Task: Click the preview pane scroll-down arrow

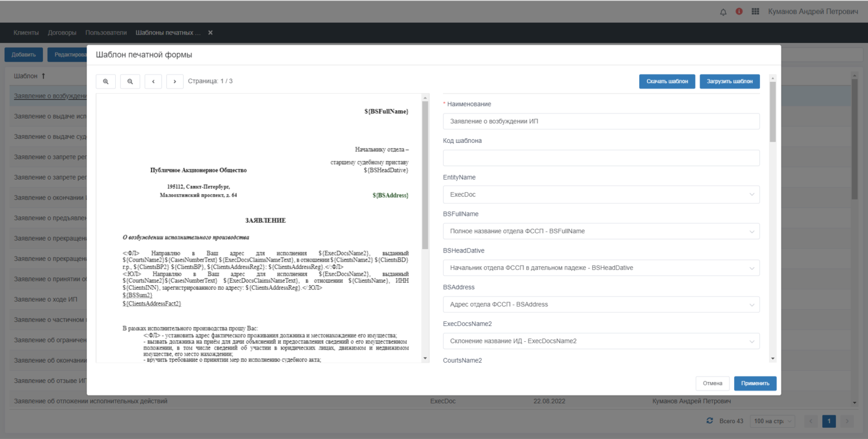Action: 425,358
